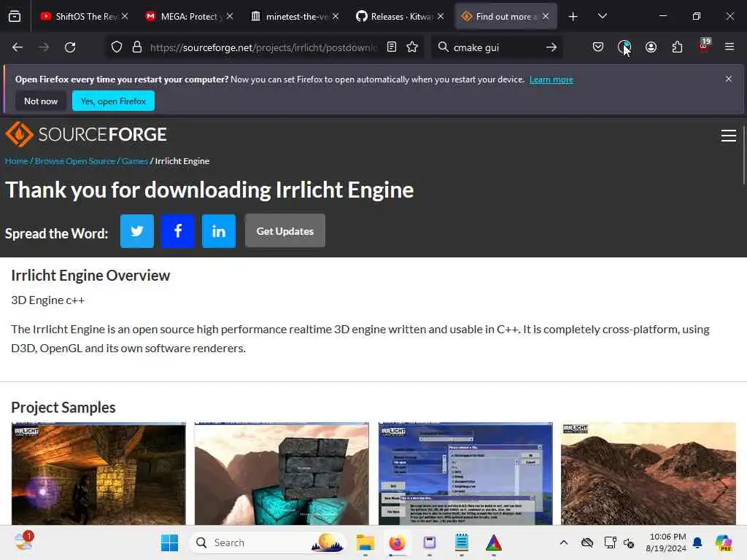
Task: Close the MEGA tab
Action: 230,16
